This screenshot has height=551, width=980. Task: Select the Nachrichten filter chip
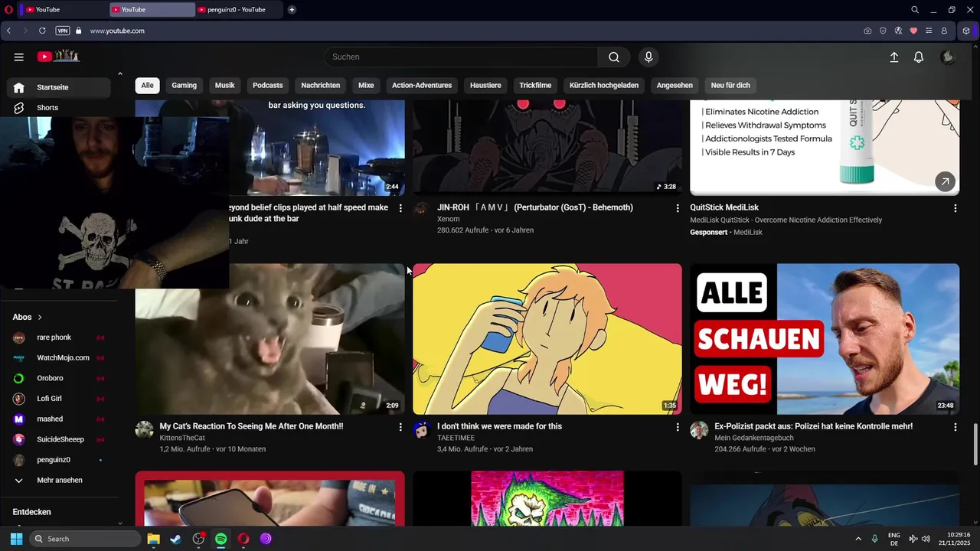click(x=321, y=85)
